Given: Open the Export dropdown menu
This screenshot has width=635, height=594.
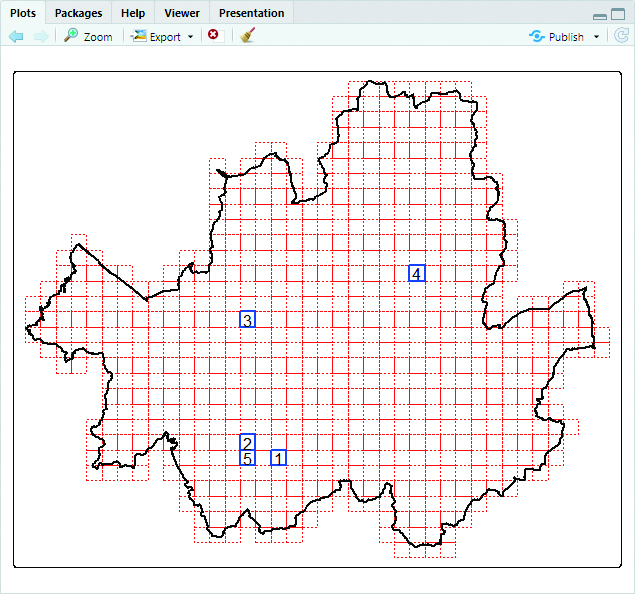Looking at the screenshot, I should coord(164,36).
